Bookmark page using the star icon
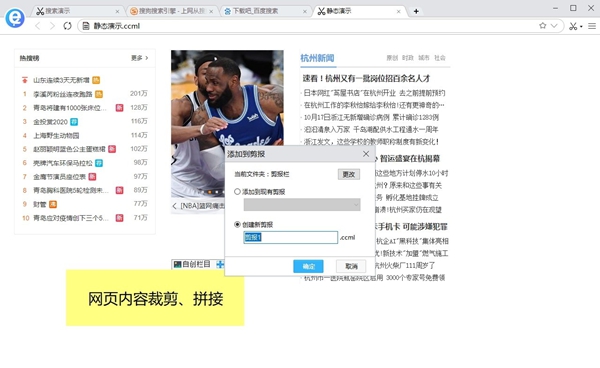Image resolution: width=600 pixels, height=368 pixels. pyautogui.click(x=542, y=26)
